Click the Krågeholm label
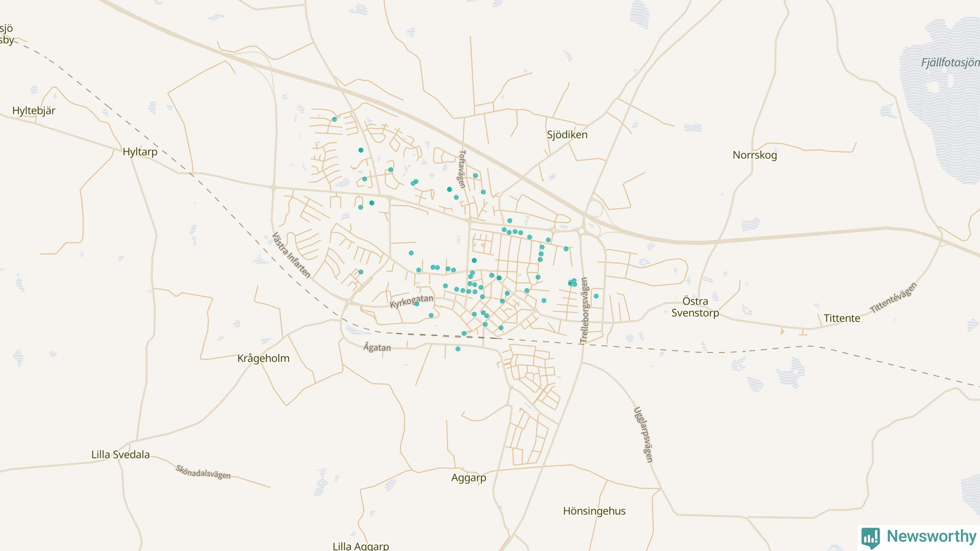 click(x=263, y=359)
